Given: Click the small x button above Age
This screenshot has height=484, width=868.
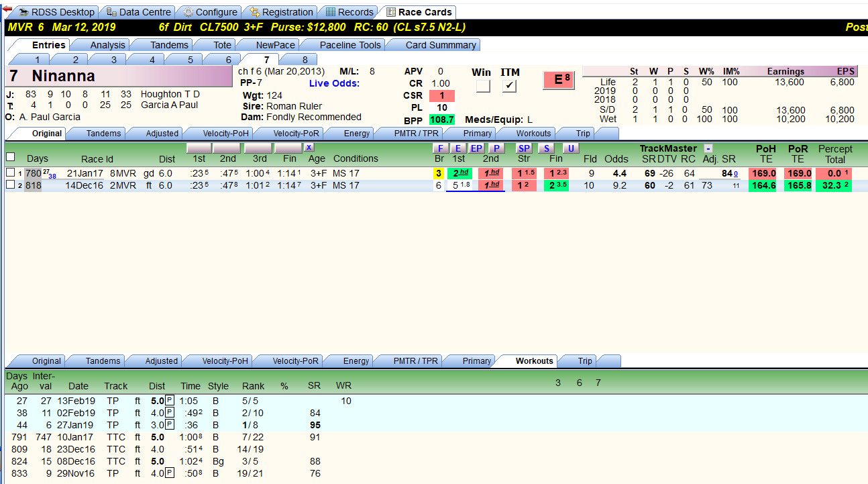Looking at the screenshot, I should point(308,148).
